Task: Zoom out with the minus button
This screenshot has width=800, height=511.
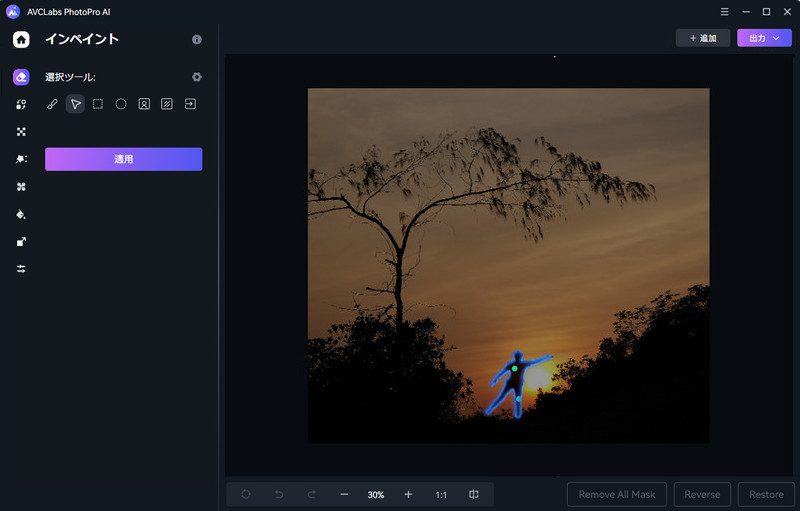Action: coord(344,494)
